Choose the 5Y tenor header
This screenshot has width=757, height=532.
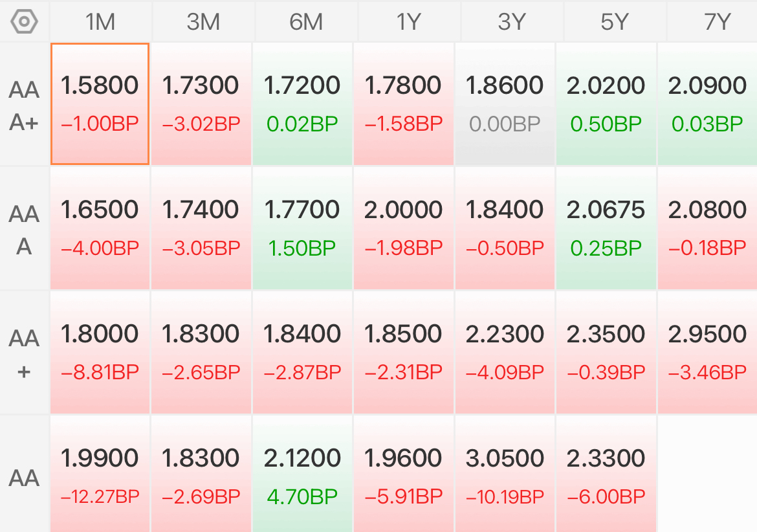pyautogui.click(x=615, y=22)
